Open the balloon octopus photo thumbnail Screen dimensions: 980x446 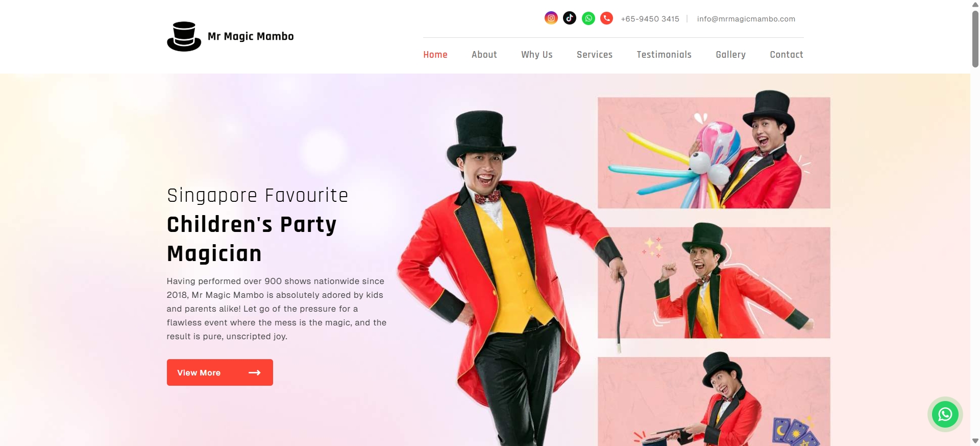(714, 152)
